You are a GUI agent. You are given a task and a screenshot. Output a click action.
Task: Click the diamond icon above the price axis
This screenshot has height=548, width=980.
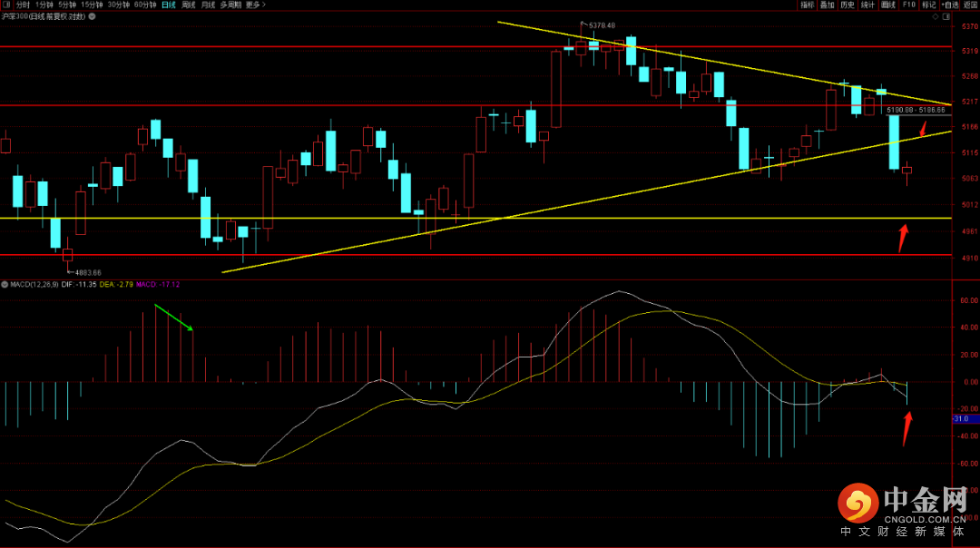tap(935, 17)
